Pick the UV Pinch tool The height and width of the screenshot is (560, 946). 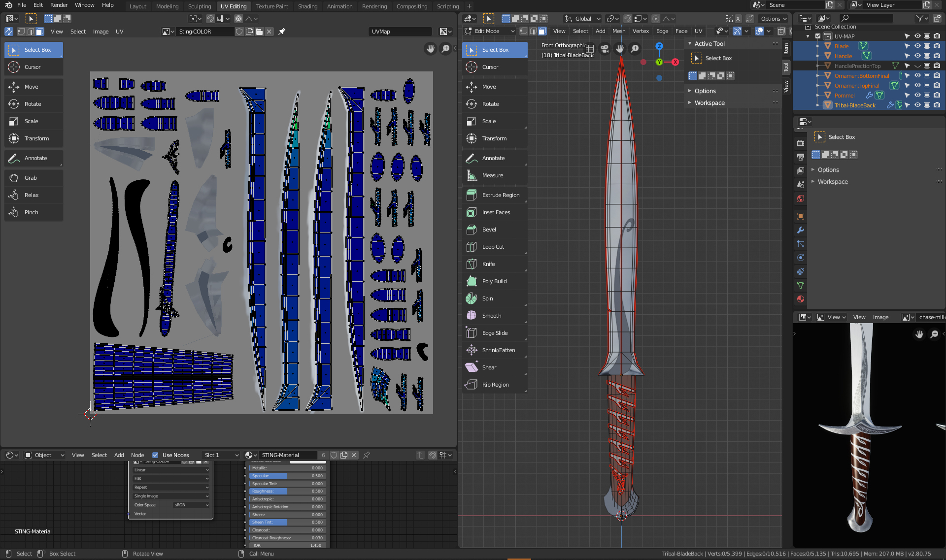(x=31, y=212)
